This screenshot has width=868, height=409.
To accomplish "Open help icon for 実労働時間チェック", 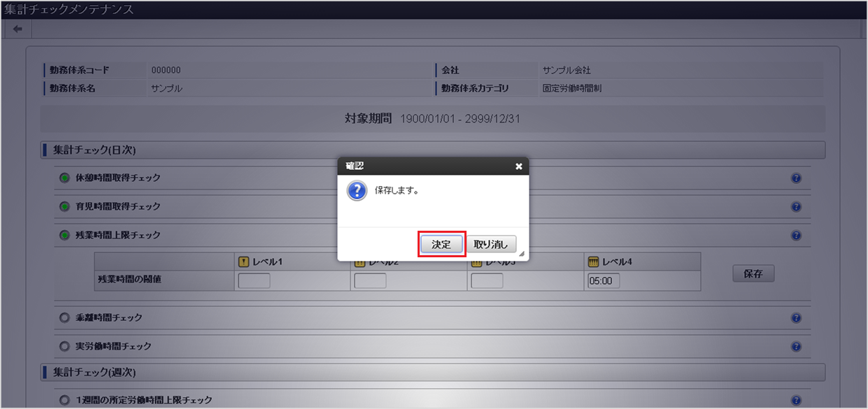I will click(796, 347).
